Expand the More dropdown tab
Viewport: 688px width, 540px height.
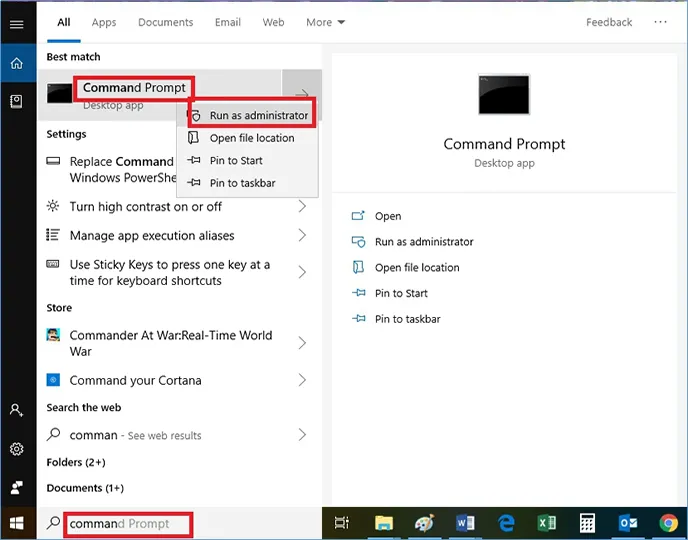[326, 22]
